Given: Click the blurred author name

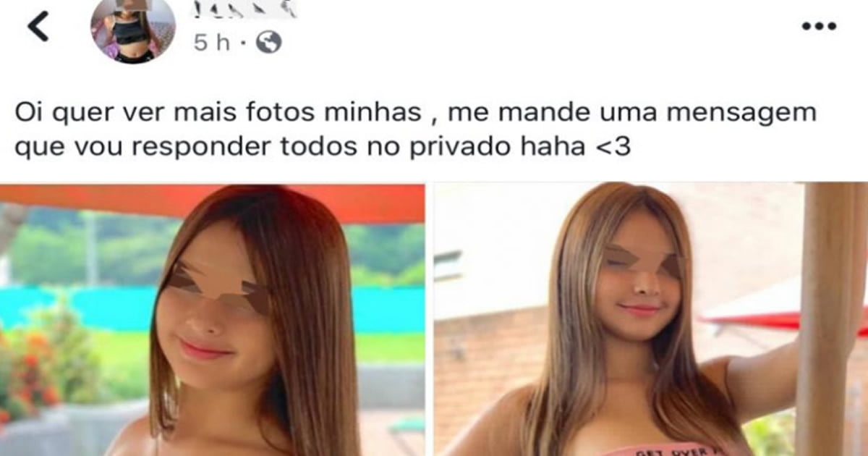Looking at the screenshot, I should (x=246, y=10).
